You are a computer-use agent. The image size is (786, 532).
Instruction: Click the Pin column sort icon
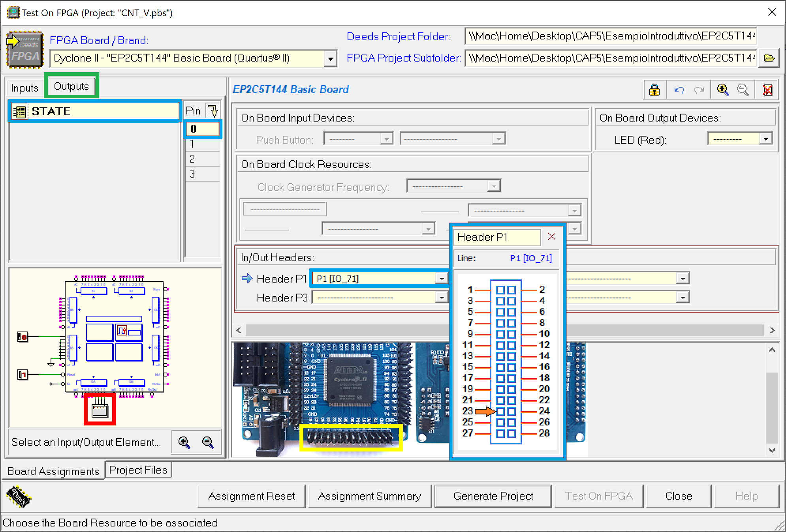click(x=213, y=110)
